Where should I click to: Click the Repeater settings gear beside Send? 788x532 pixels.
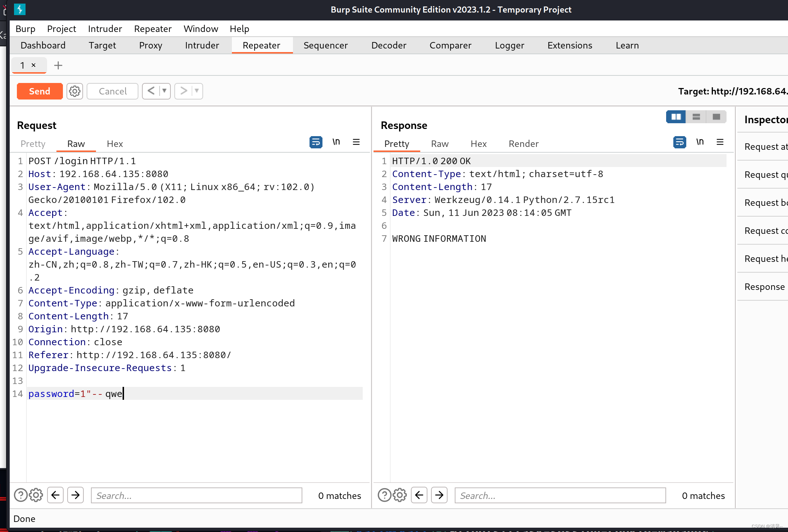75,91
